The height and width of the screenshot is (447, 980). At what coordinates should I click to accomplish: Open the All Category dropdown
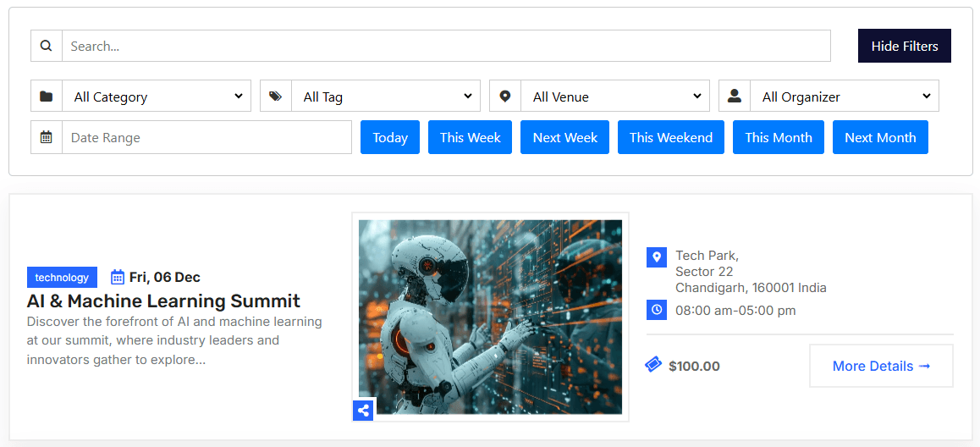click(x=157, y=96)
